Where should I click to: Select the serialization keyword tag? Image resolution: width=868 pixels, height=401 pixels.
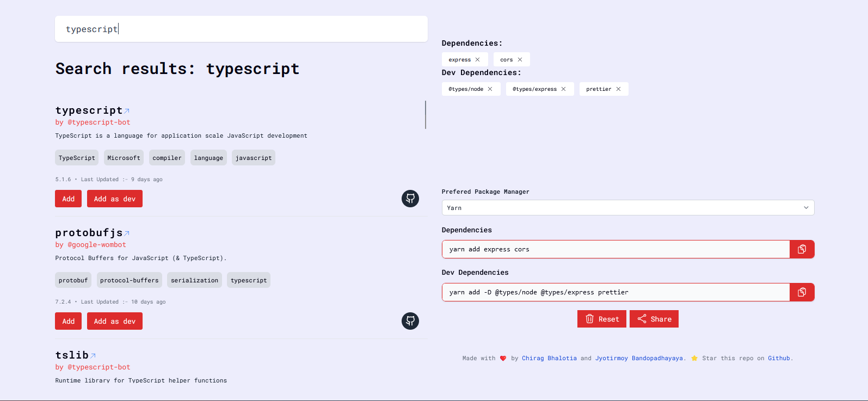point(194,280)
